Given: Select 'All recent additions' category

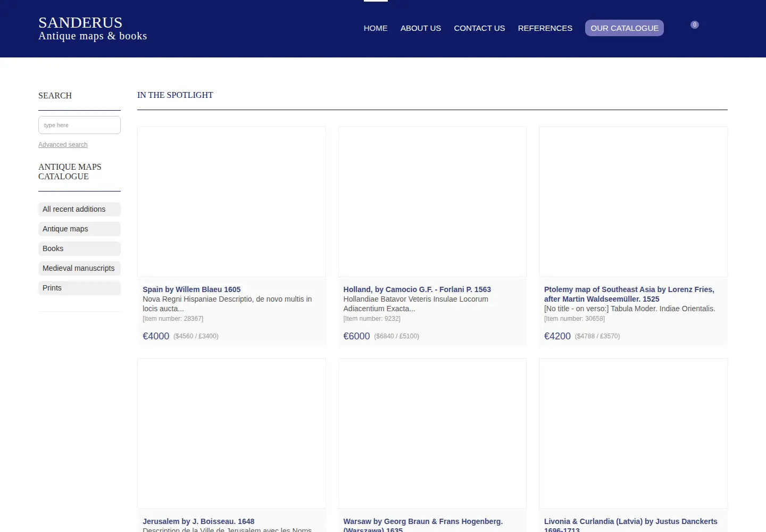Looking at the screenshot, I should [79, 209].
